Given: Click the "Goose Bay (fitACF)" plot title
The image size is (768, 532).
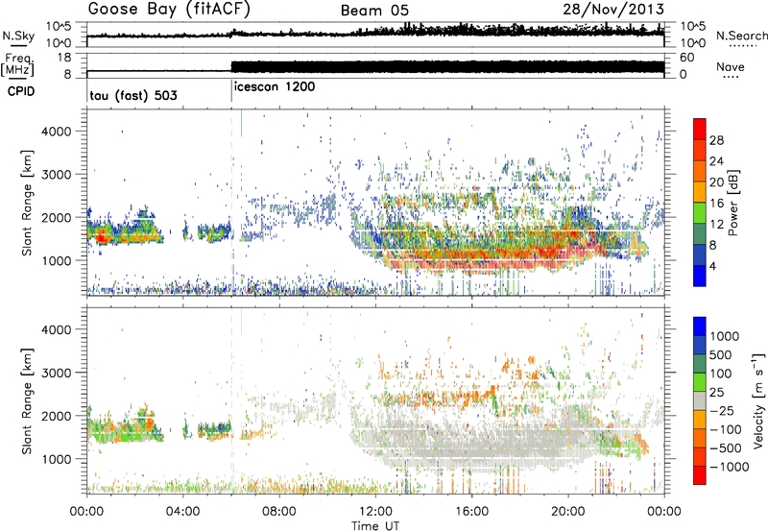Looking at the screenshot, I should click(169, 10).
